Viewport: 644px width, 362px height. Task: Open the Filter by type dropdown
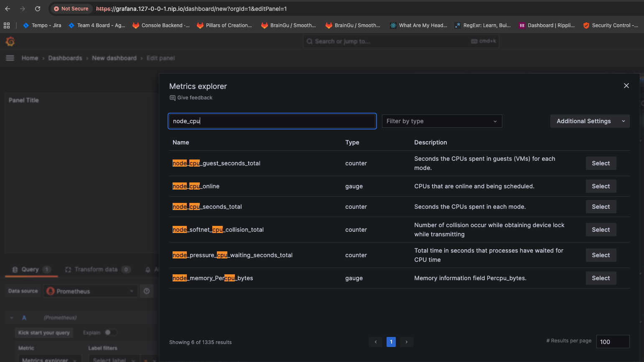442,121
